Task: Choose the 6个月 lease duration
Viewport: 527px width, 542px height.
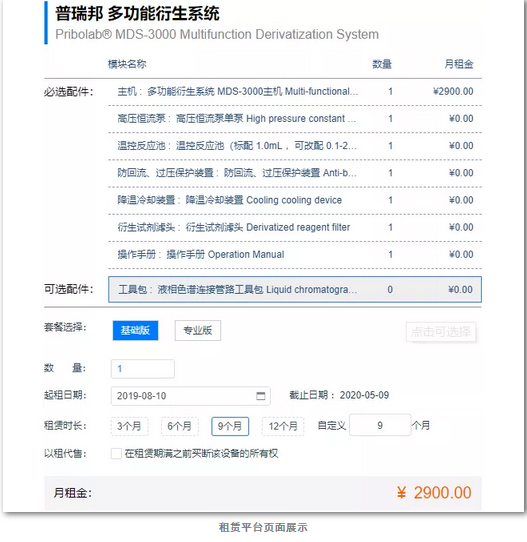Action: [x=180, y=426]
